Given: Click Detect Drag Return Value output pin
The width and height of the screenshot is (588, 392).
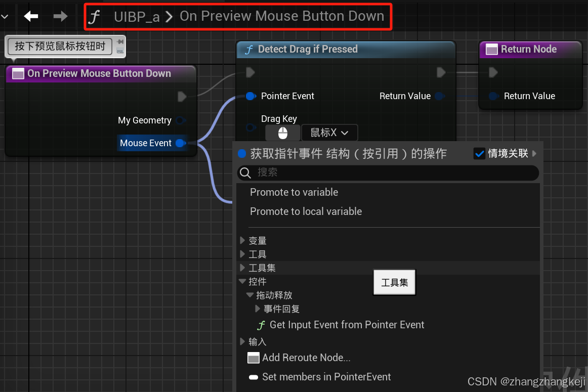Looking at the screenshot, I should pyautogui.click(x=439, y=96).
